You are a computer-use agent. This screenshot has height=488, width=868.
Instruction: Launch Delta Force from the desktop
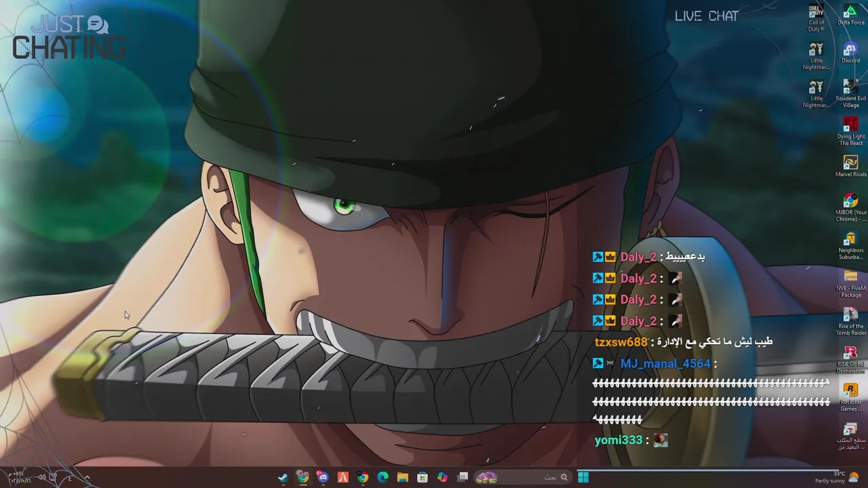pyautogui.click(x=850, y=16)
